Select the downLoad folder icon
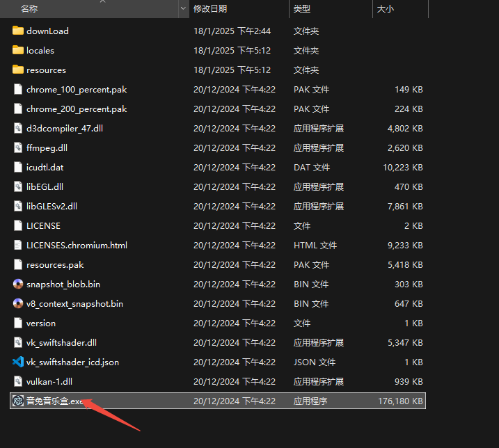 [x=18, y=31]
